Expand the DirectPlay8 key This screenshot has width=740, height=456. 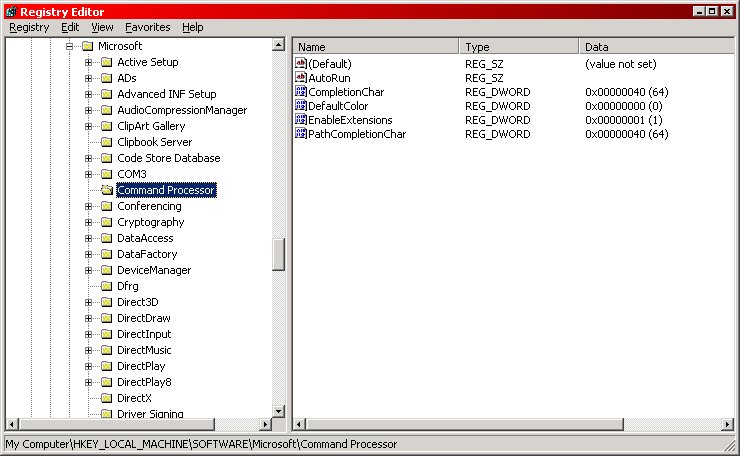coord(88,382)
